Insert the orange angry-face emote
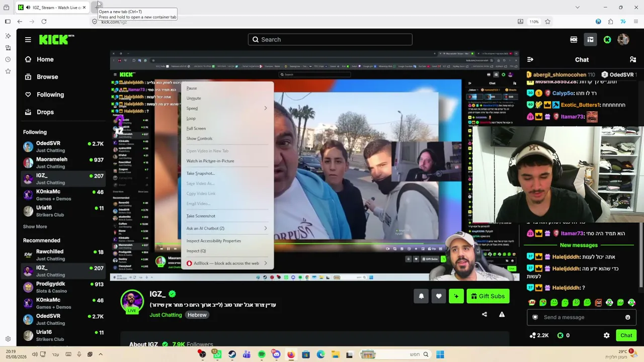The image size is (644, 362). click(598, 303)
